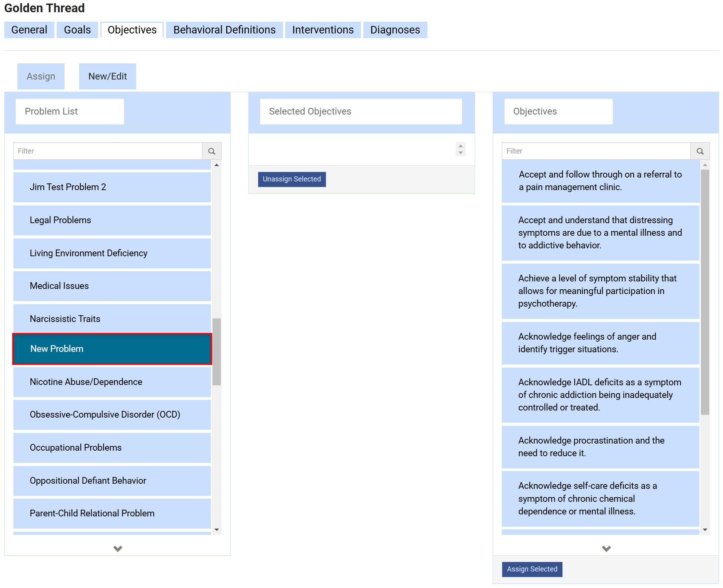This screenshot has height=588, width=723.
Task: Click the Objectives list scrollbar thumb
Action: click(705, 291)
